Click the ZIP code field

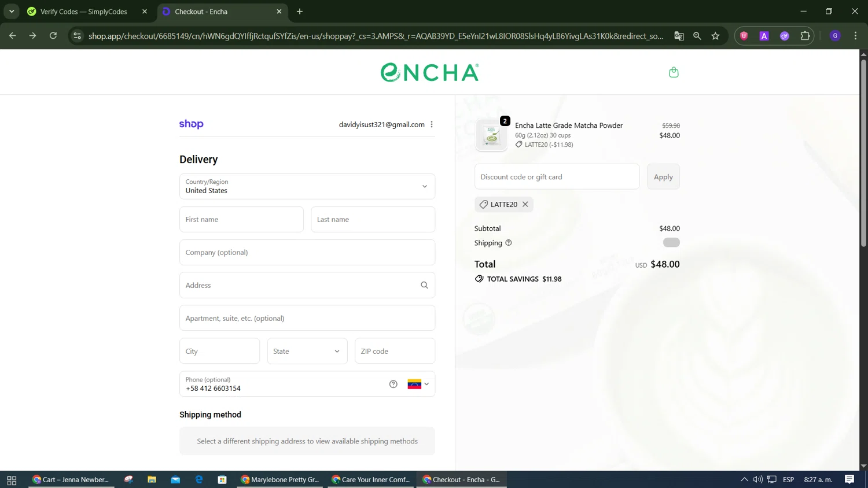pyautogui.click(x=395, y=351)
